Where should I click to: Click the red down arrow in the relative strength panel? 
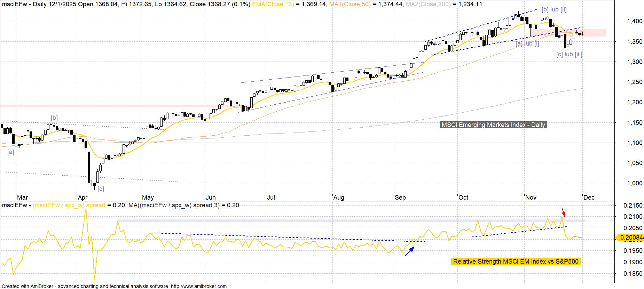tap(563, 212)
